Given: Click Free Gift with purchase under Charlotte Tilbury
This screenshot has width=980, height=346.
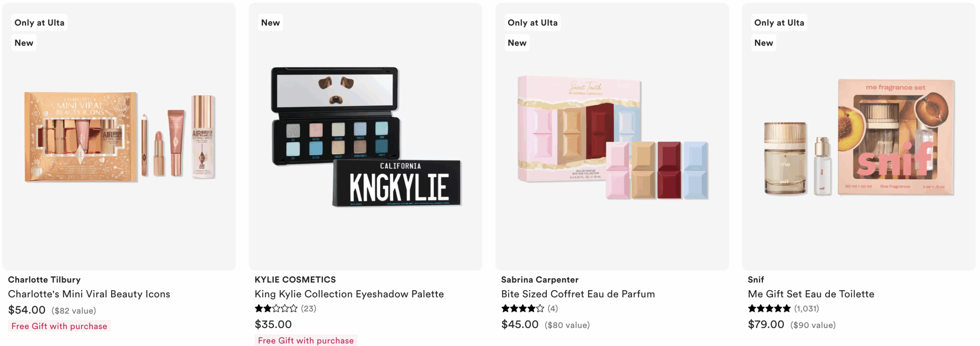Looking at the screenshot, I should 59,326.
